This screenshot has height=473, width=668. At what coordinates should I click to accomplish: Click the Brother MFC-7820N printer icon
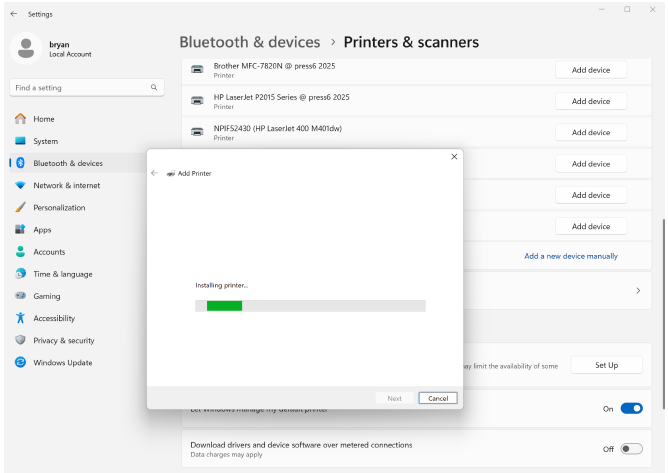click(x=197, y=69)
